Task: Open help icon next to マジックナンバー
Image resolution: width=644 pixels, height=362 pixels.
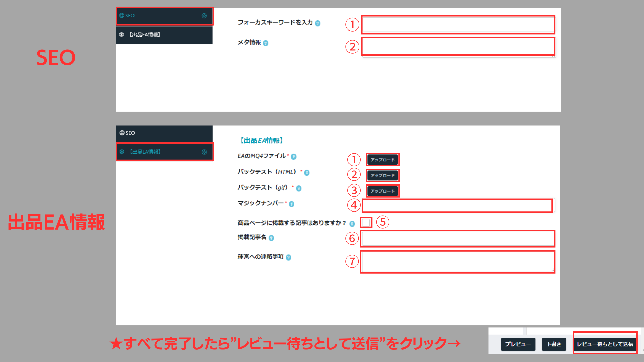Action: [292, 204]
